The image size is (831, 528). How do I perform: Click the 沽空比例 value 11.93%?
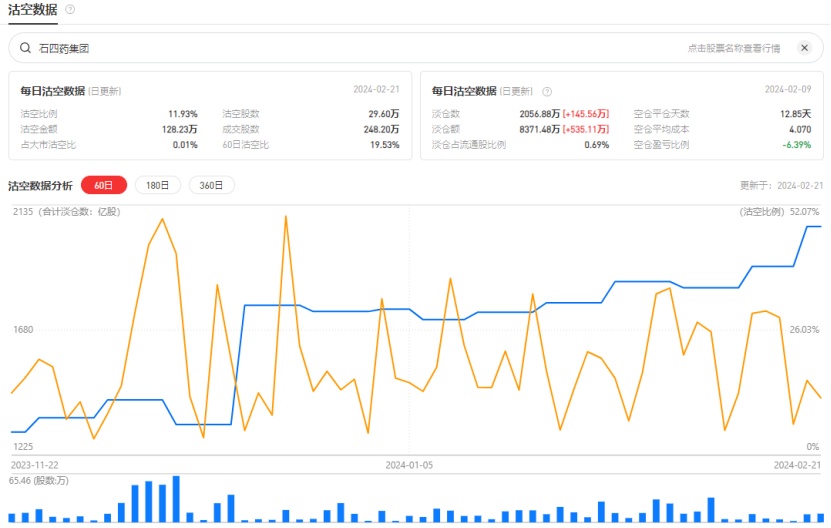pos(183,114)
